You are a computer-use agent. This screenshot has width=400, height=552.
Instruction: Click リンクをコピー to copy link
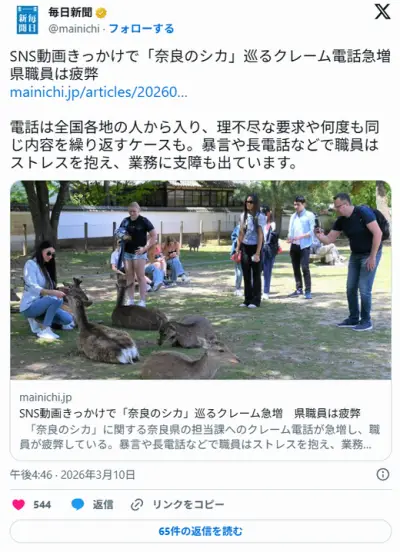pyautogui.click(x=188, y=505)
